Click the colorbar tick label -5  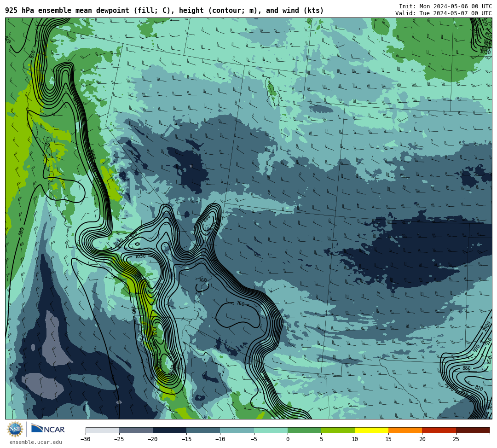coord(254,439)
